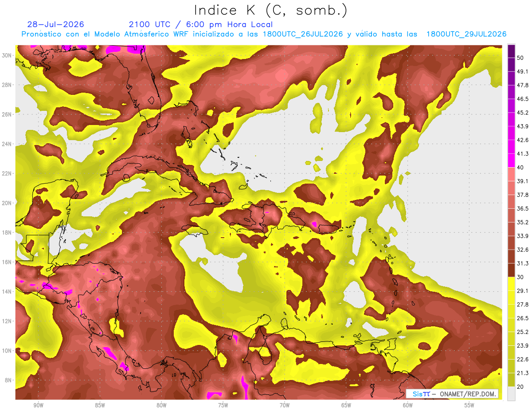
Task: Click the colorbar value 46.5
Action: pyautogui.click(x=523, y=99)
